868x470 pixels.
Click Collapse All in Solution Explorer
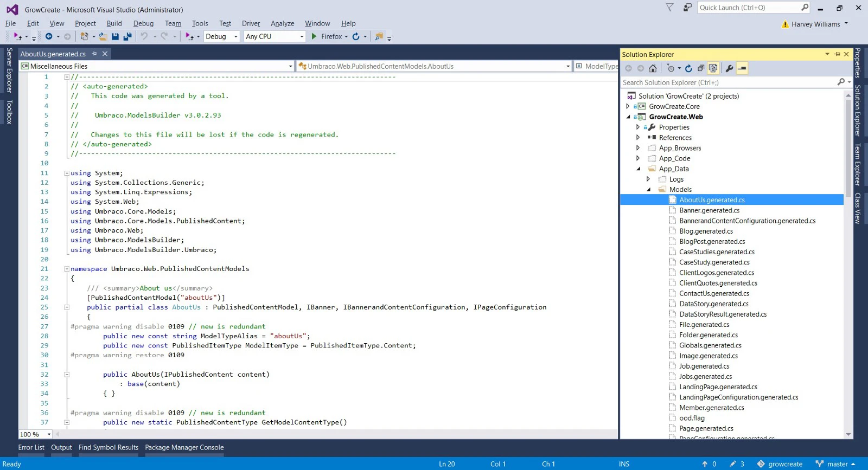pyautogui.click(x=701, y=68)
